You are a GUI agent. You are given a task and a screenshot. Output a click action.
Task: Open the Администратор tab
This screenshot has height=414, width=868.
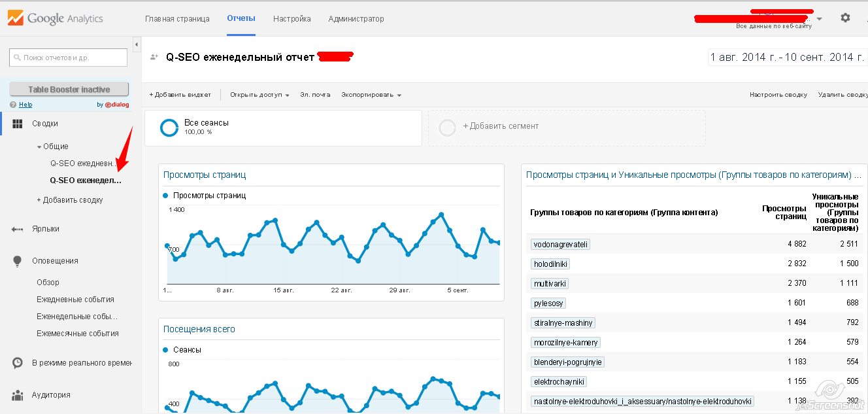356,19
